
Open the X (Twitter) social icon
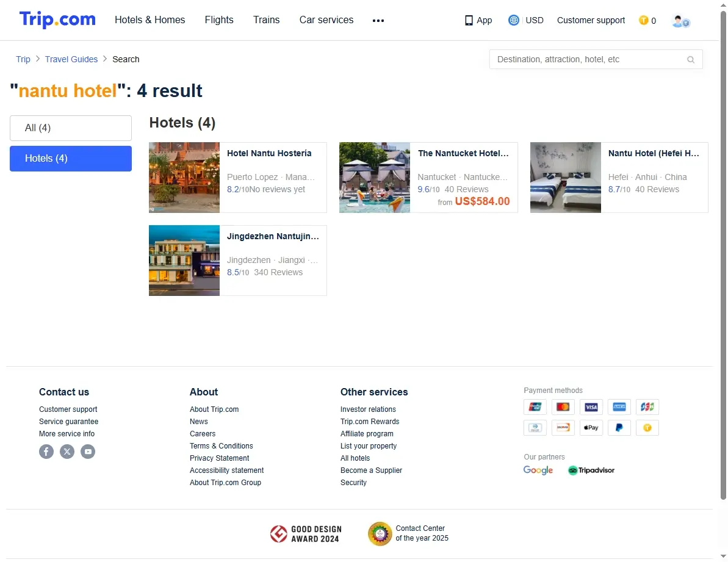coord(67,452)
